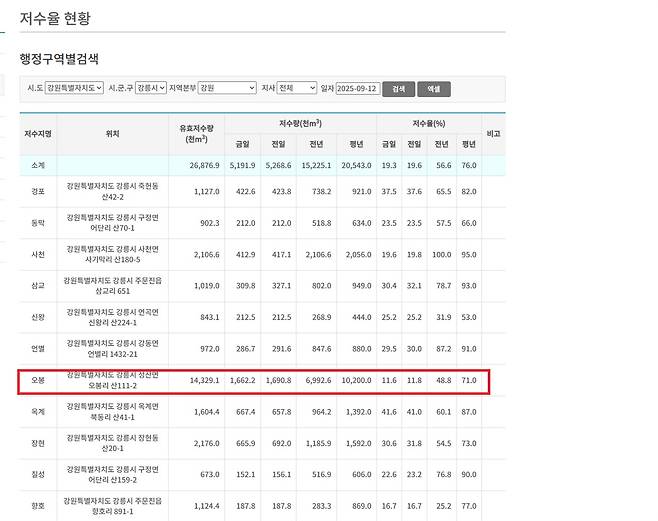Click the 소계 subtotal row label

pos(38,165)
